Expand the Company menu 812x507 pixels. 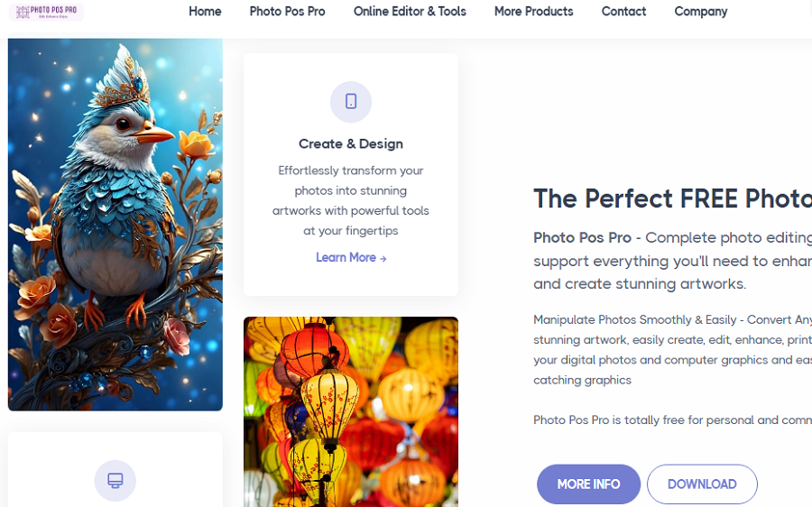tap(700, 12)
